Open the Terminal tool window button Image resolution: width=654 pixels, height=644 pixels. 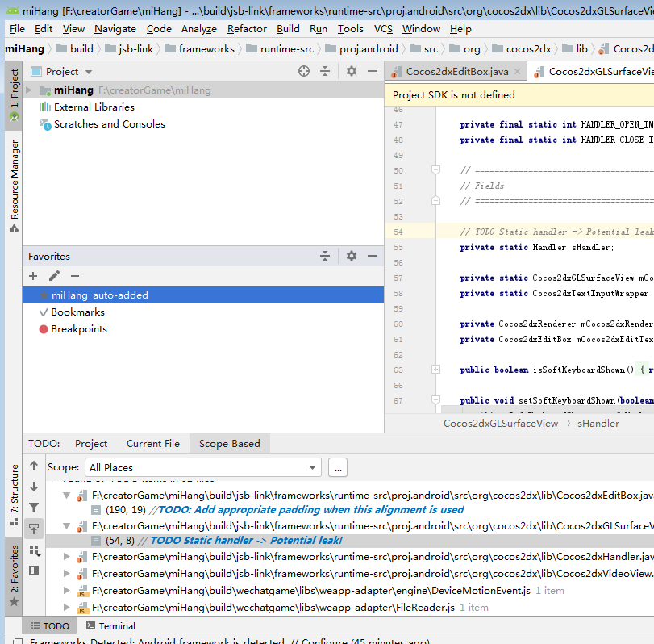[111, 626]
